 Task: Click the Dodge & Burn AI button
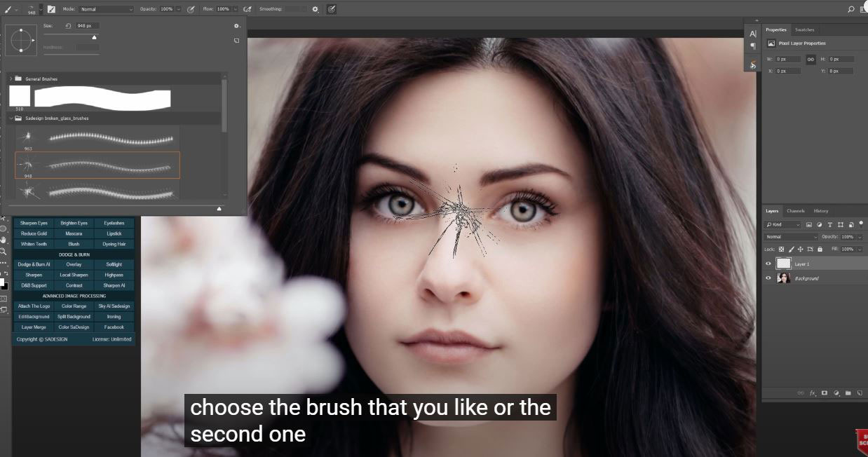click(34, 264)
